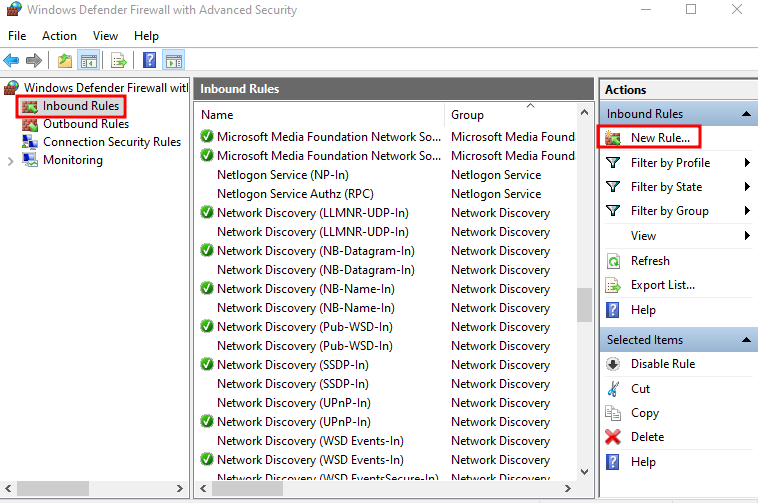Click the Outbound Rules firewall icon in tree
This screenshot has height=503, width=758.
30,125
